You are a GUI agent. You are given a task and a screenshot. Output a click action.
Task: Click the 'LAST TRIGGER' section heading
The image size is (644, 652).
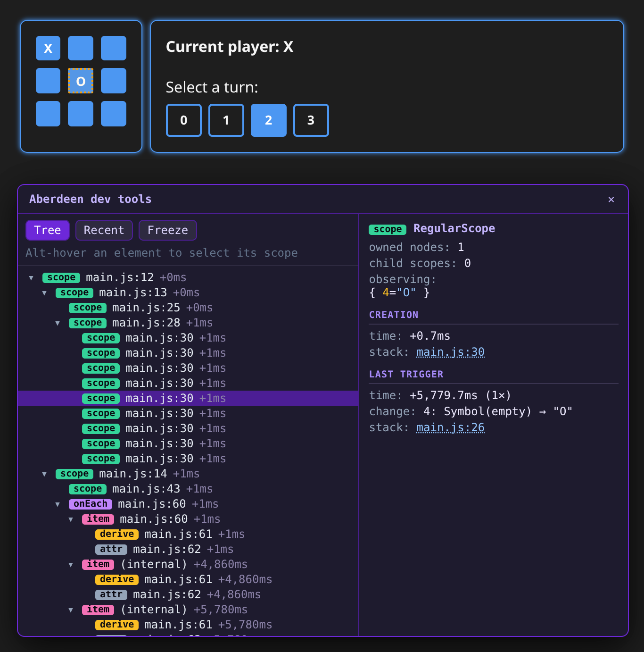coord(406,374)
